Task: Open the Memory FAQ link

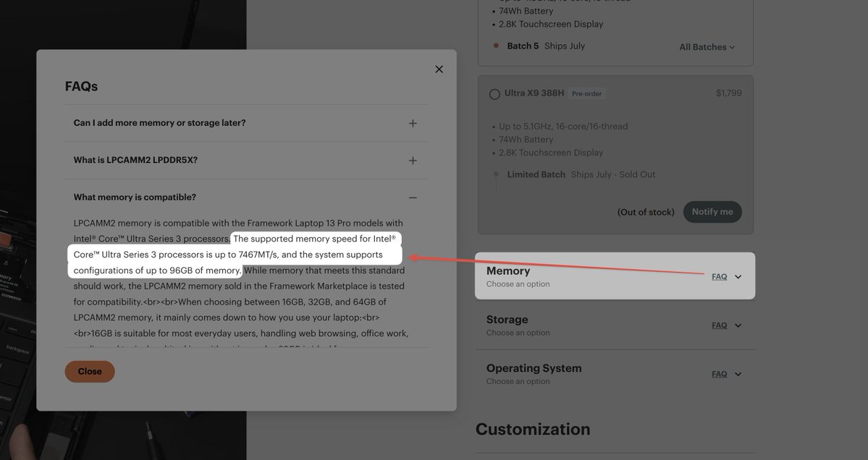Action: [719, 276]
